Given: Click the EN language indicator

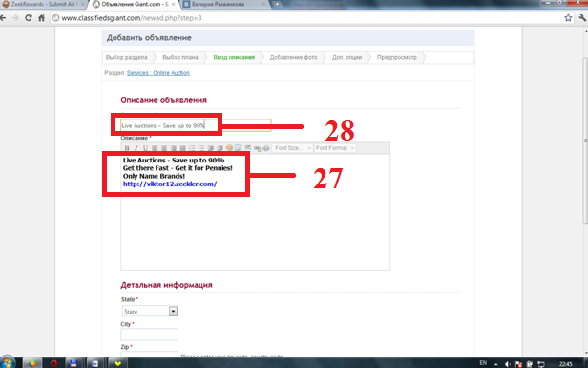Looking at the screenshot, I should click(483, 363).
